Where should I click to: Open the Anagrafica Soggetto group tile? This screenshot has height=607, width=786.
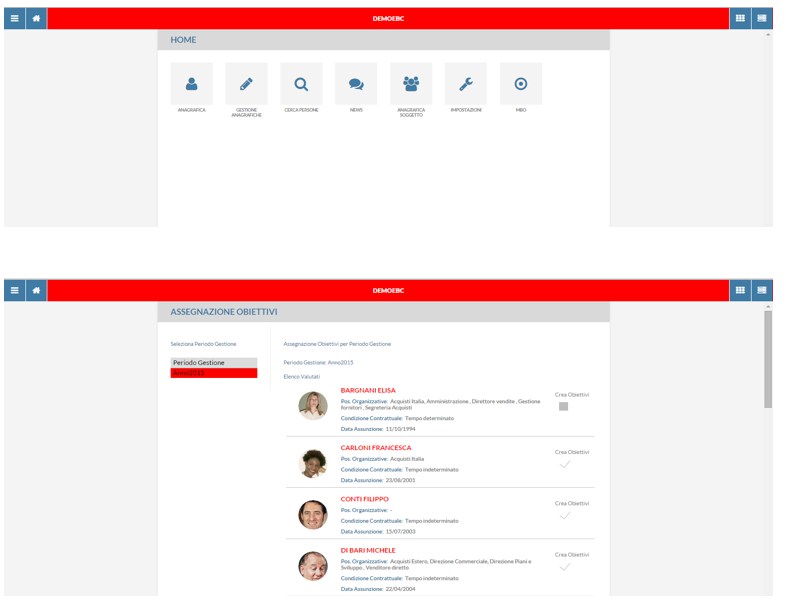click(411, 84)
